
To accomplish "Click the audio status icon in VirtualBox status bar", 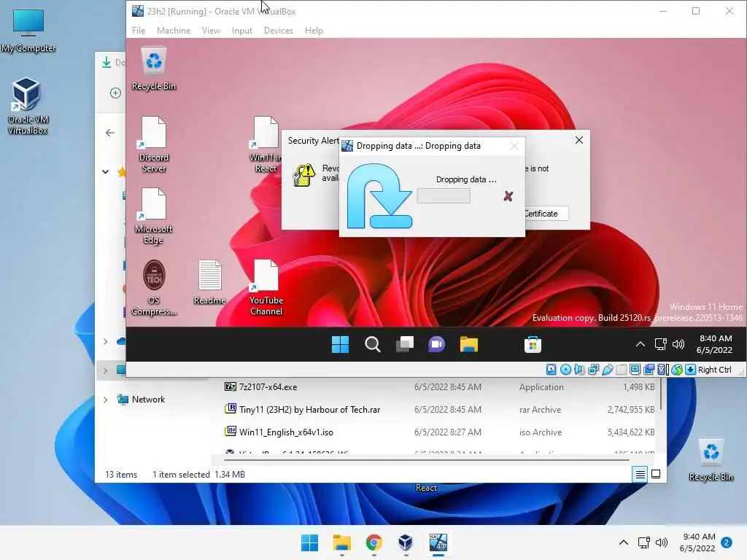I will [x=579, y=370].
